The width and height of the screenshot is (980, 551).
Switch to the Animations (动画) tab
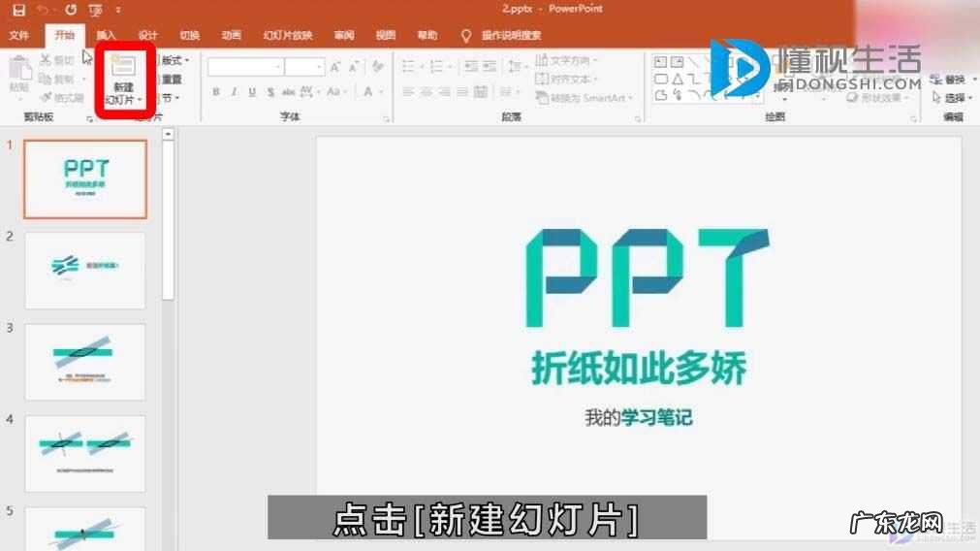pyautogui.click(x=232, y=36)
